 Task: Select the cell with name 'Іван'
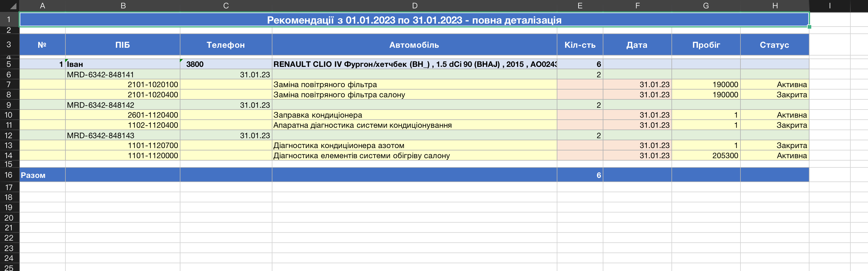coord(122,64)
